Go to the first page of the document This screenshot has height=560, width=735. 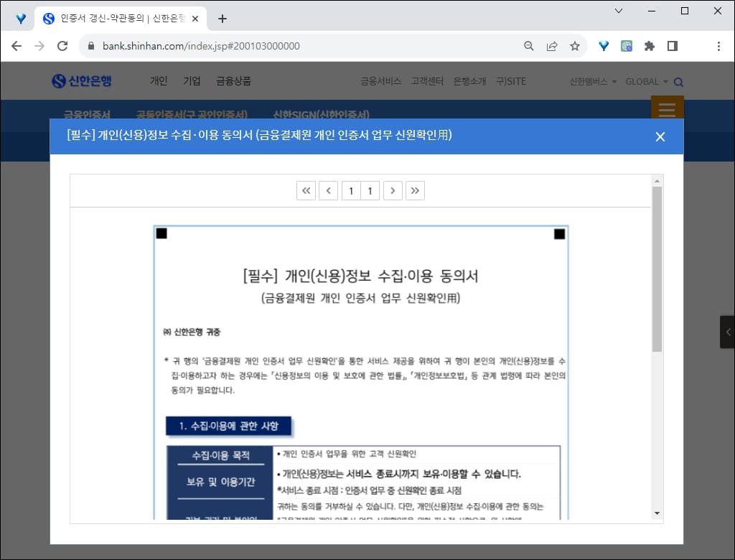point(306,190)
